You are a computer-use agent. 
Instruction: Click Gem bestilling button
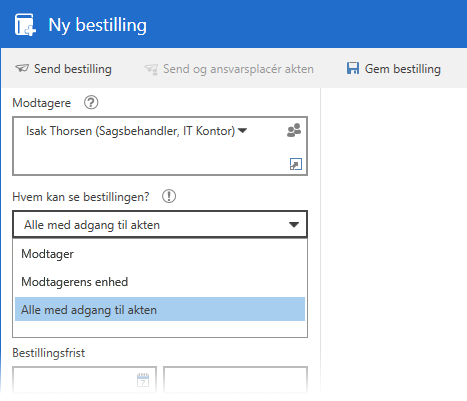394,69
